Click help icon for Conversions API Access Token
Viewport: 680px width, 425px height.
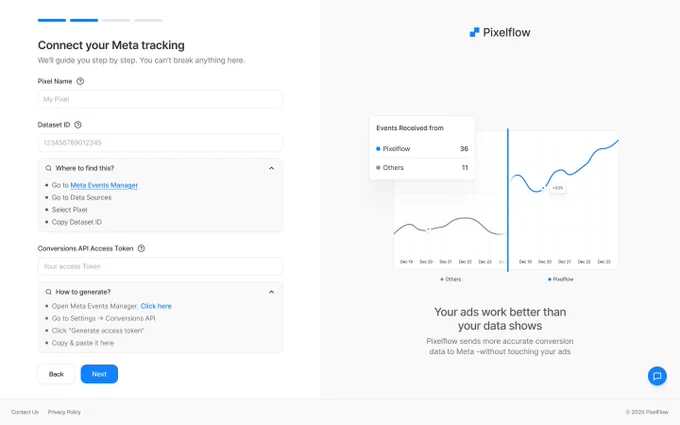[141, 248]
